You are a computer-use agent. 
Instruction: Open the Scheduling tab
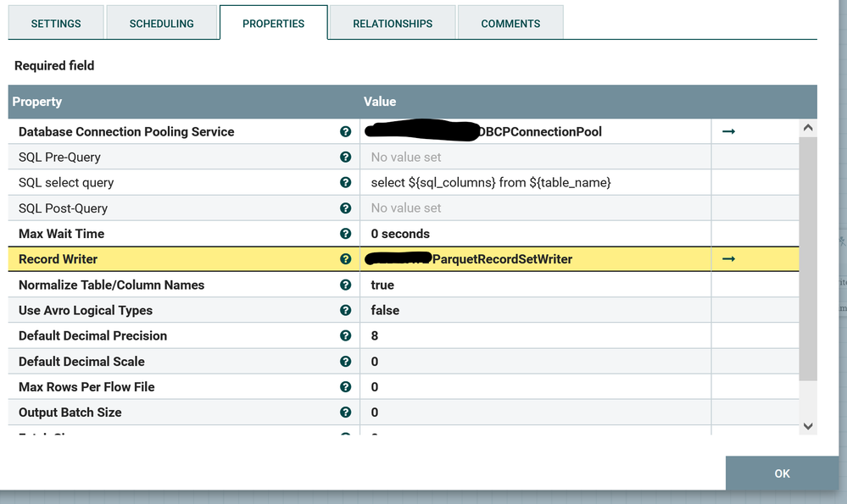pos(161,23)
